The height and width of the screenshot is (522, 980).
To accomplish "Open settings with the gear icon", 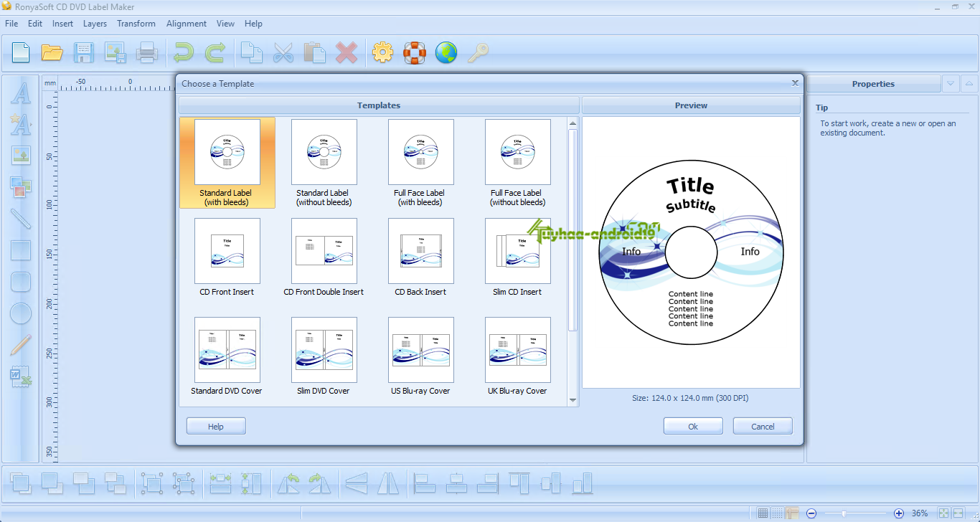I will pos(383,52).
